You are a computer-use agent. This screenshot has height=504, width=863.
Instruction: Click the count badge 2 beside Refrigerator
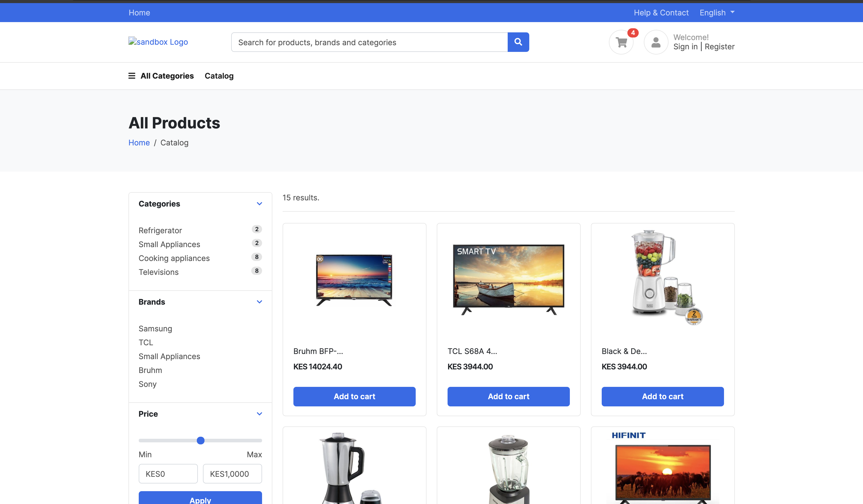click(257, 229)
